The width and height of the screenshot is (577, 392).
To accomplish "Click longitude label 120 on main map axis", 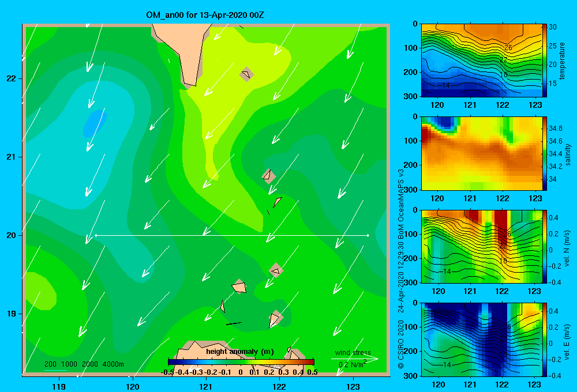I will pyautogui.click(x=133, y=386).
